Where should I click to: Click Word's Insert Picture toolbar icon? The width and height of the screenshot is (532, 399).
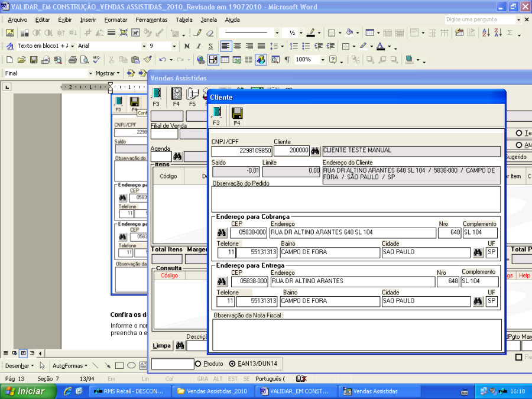click(x=10, y=33)
